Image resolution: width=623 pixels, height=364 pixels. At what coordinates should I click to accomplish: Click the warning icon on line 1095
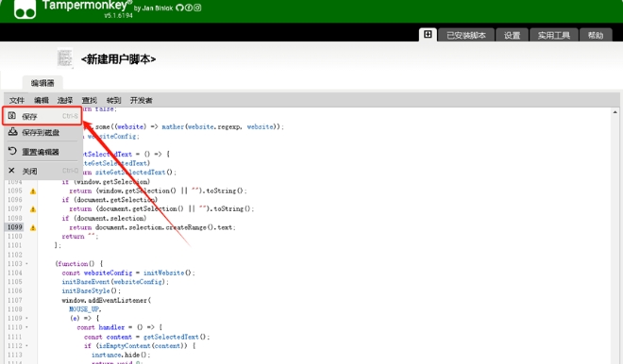click(x=33, y=191)
